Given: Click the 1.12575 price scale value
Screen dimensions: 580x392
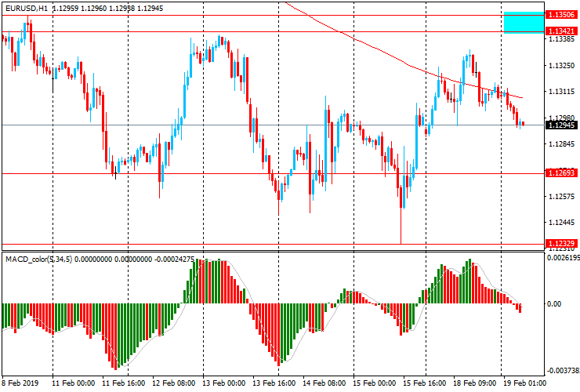Looking at the screenshot, I should click(561, 196).
